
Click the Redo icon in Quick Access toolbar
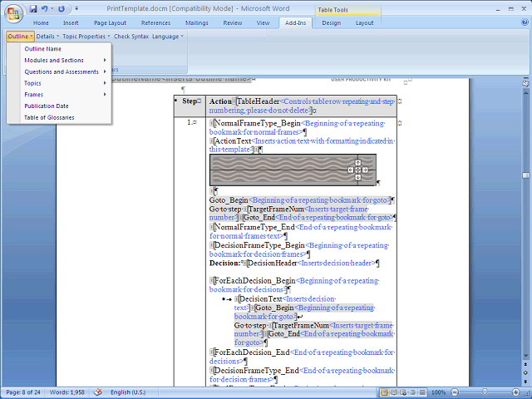(x=62, y=8)
